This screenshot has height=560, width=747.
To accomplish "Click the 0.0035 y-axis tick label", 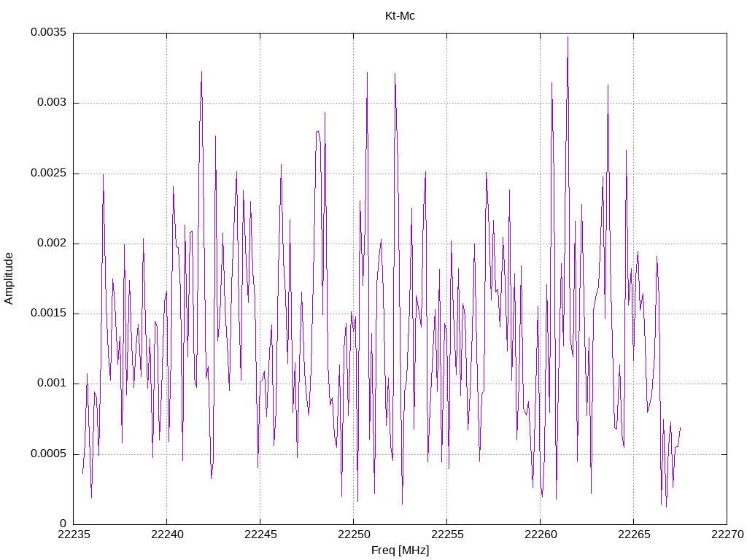I will [49, 32].
